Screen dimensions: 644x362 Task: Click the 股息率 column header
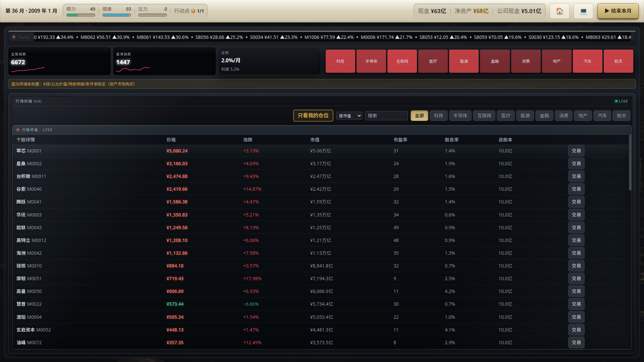[x=451, y=140]
